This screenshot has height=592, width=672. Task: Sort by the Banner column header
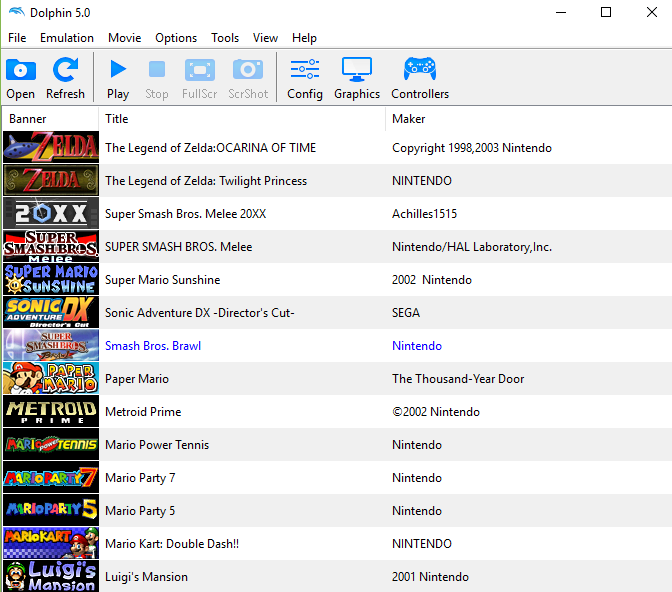(x=51, y=119)
